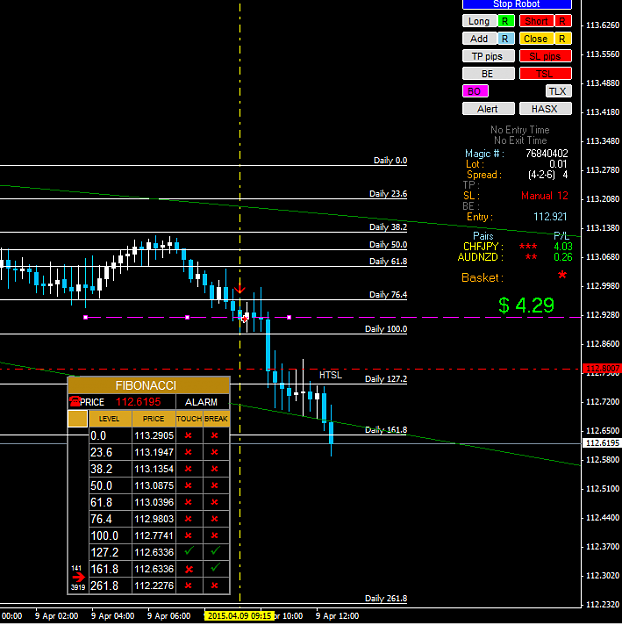
Task: Open a Short position
Action: [536, 21]
